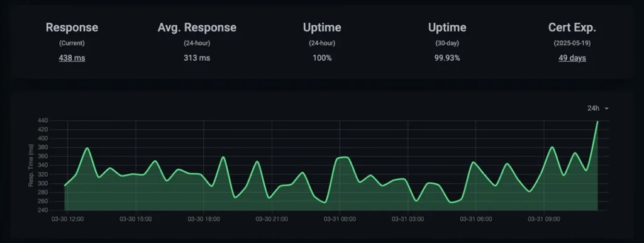Click the 03-31 00:00 x-axis label
The height and width of the screenshot is (243, 644).
340,219
